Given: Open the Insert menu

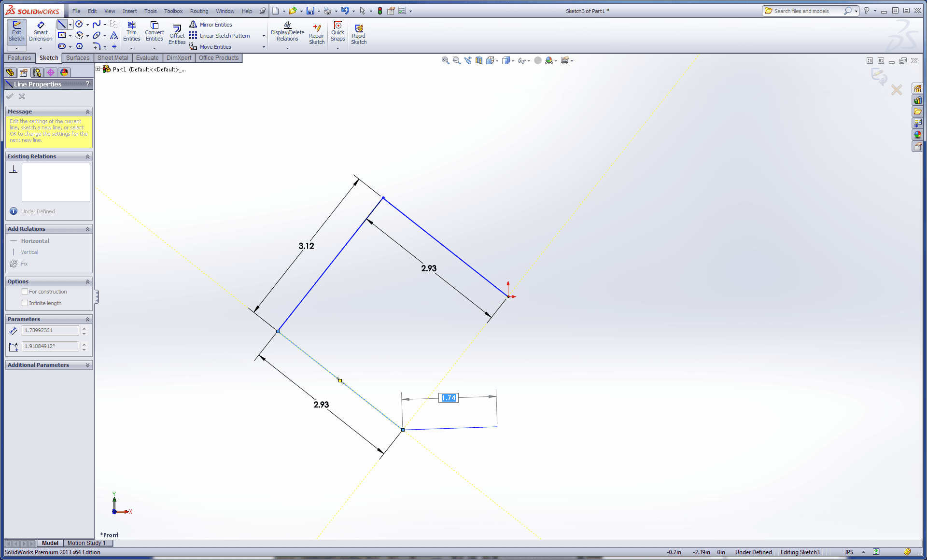Looking at the screenshot, I should click(129, 11).
